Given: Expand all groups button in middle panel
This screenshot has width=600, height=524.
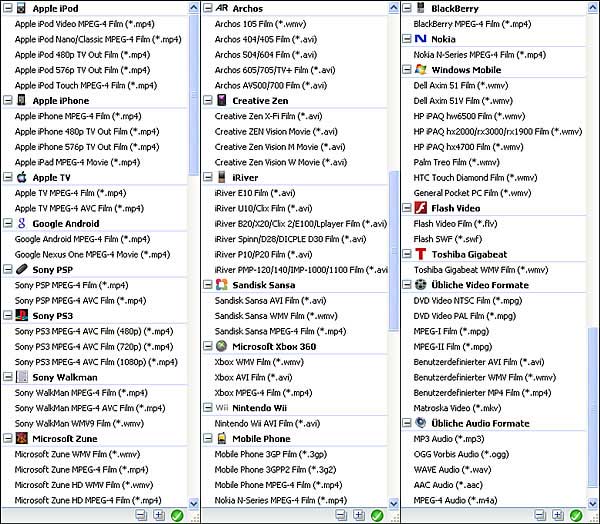Looking at the screenshot, I should click(x=359, y=516).
